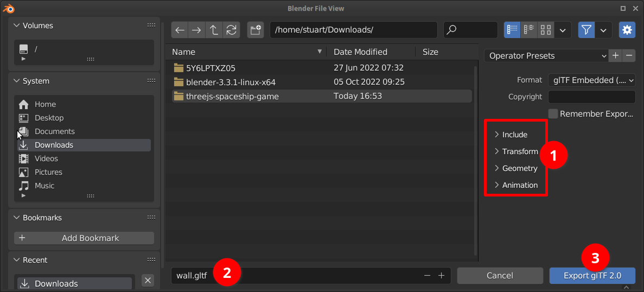Go up to parent directory
Viewport: 644px width, 292px height.
point(214,30)
